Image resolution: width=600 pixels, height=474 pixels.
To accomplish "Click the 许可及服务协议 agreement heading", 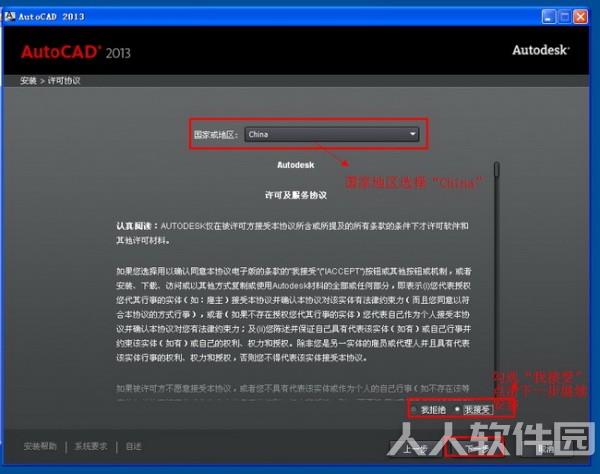I will [296, 195].
